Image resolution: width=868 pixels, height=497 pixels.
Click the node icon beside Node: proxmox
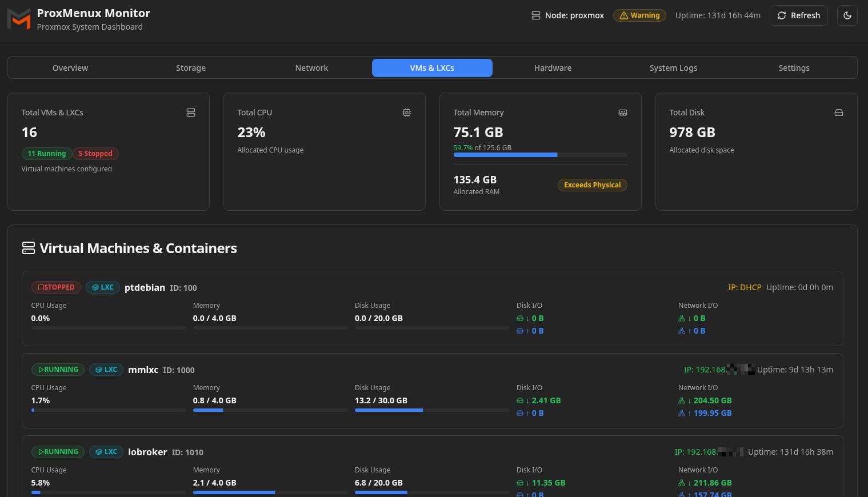[x=536, y=15]
